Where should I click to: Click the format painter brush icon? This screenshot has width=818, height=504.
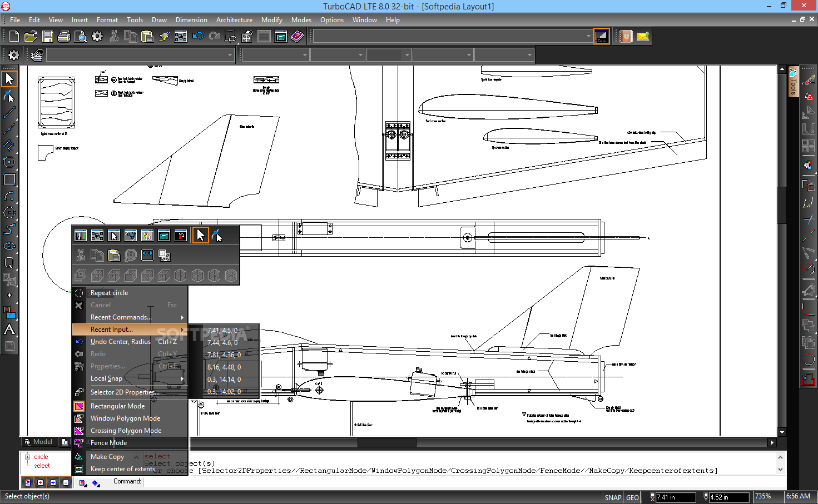pos(164,37)
